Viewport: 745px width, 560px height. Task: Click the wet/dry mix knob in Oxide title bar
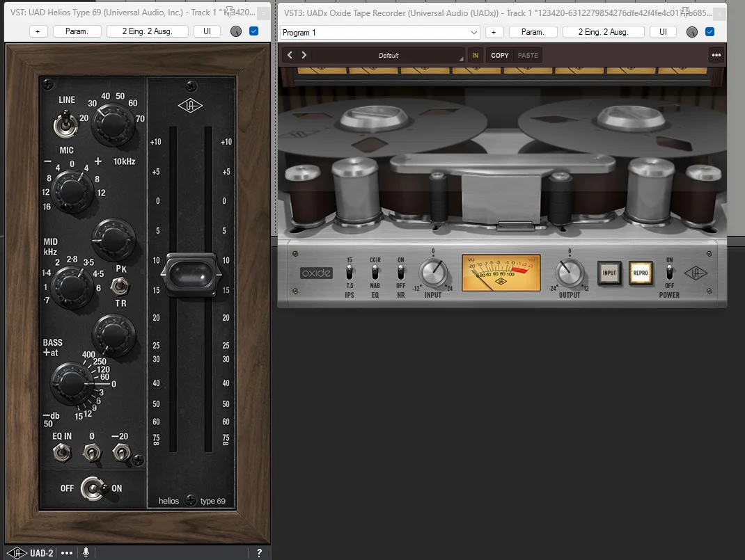(692, 32)
